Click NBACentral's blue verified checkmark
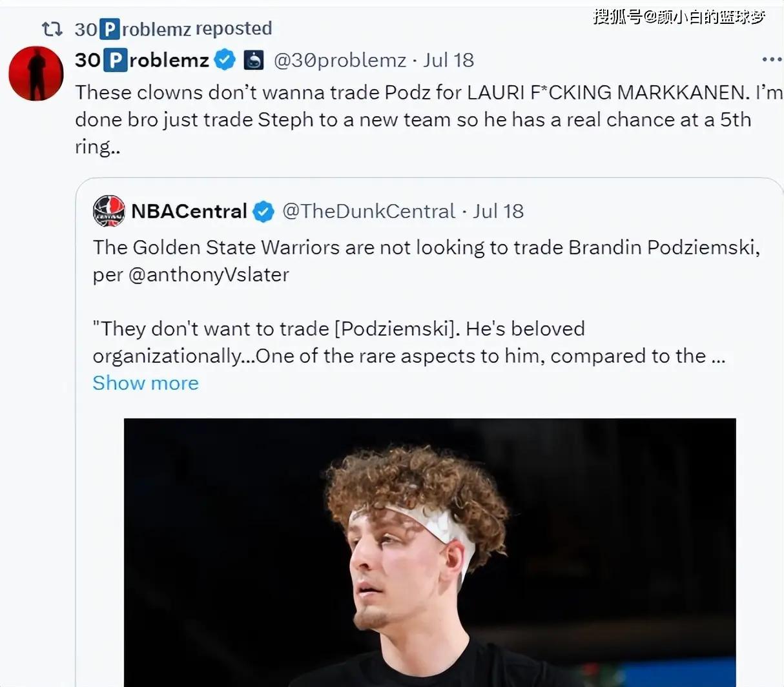 (263, 211)
